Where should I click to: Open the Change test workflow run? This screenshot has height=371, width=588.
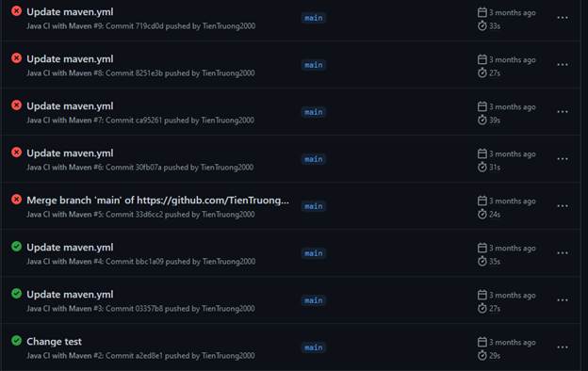[54, 342]
